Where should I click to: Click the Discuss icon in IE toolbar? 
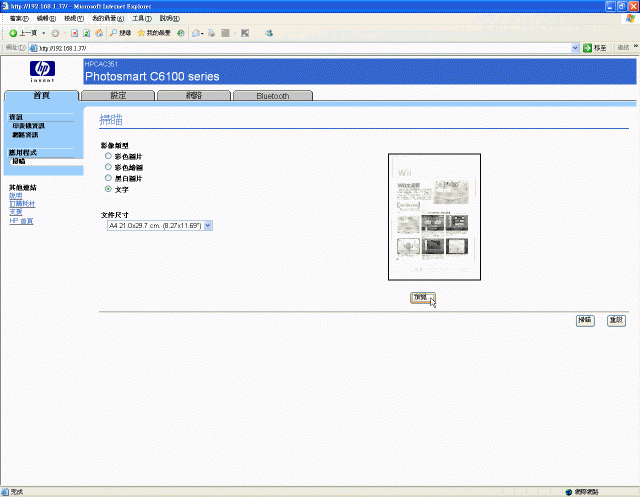tap(245, 33)
